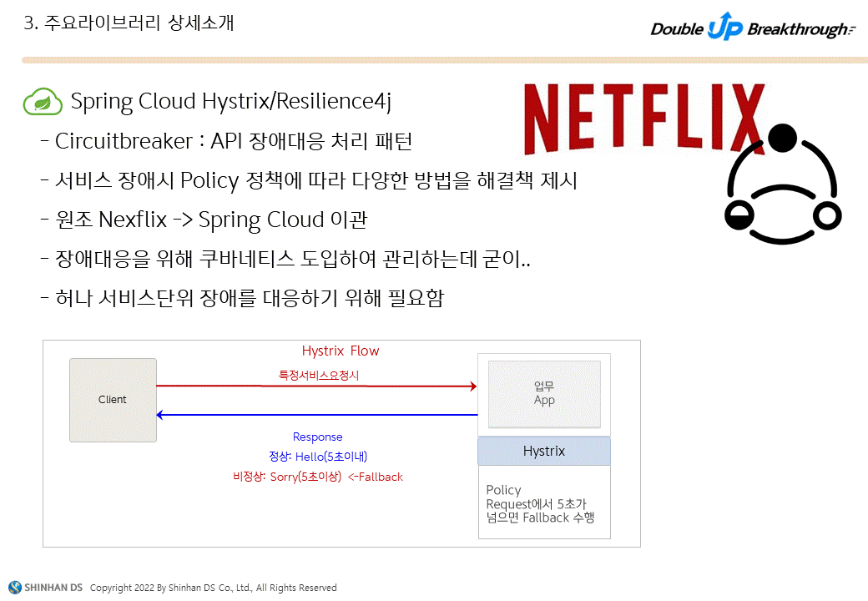Click the '허나 서비스단위 장애를 대응하기' bullet
The height and width of the screenshot is (601, 868).
tap(242, 298)
